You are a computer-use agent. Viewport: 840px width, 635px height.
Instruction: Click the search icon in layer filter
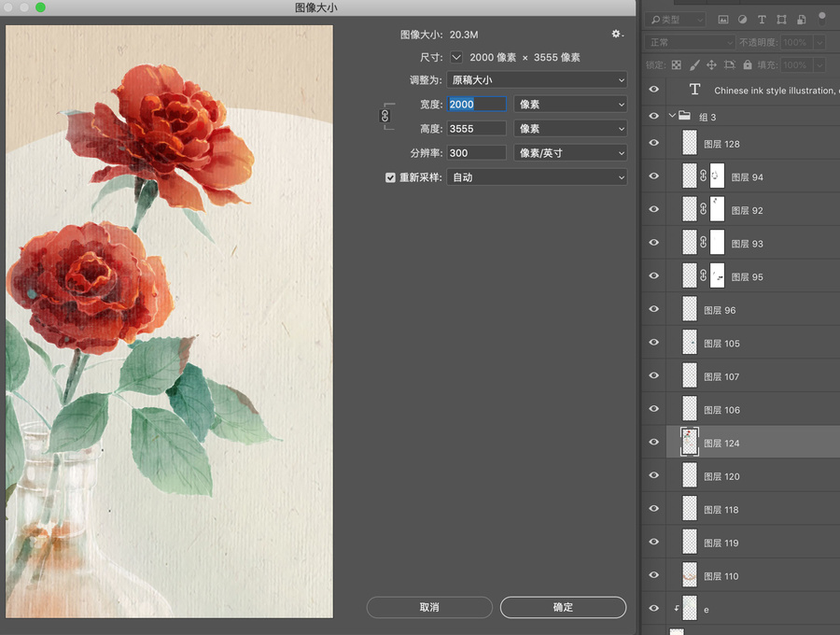[655, 20]
